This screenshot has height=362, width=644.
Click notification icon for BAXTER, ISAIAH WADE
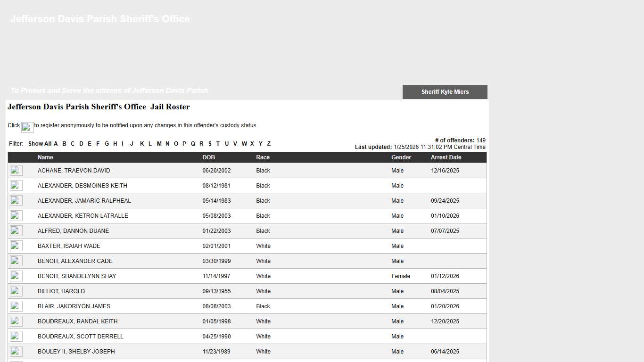[16, 246]
